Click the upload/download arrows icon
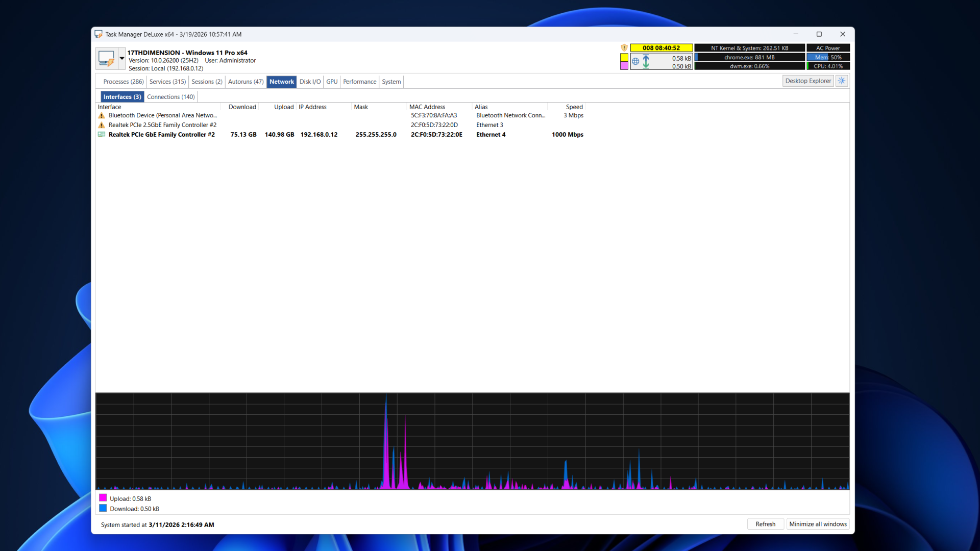This screenshot has height=551, width=980. (646, 62)
